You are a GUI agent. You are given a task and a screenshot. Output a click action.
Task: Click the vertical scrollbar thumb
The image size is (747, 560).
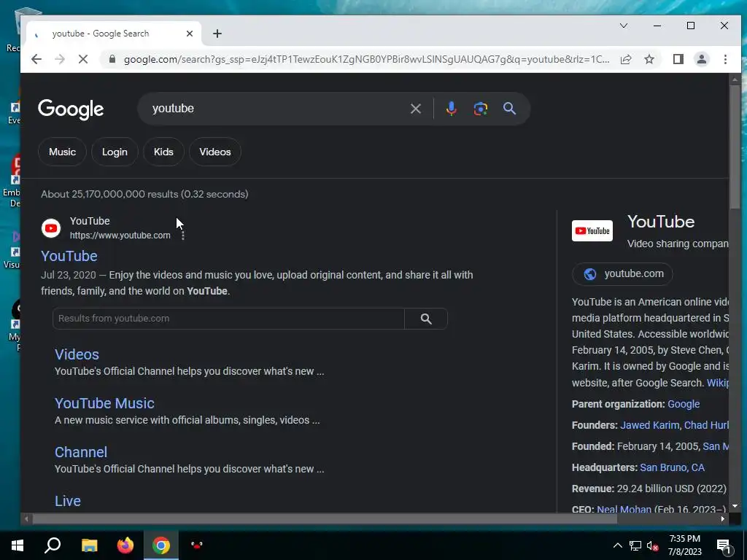click(735, 147)
